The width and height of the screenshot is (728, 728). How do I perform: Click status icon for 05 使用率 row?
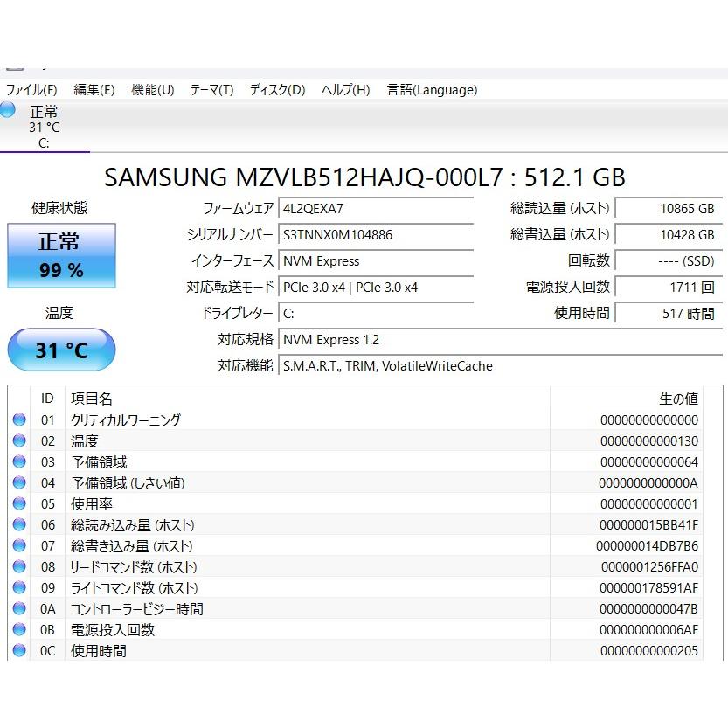(x=19, y=503)
